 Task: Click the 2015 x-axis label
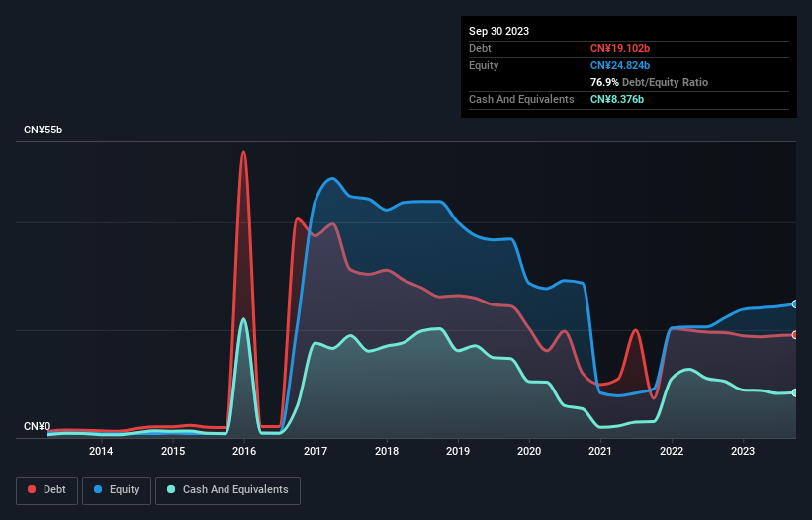(x=173, y=451)
